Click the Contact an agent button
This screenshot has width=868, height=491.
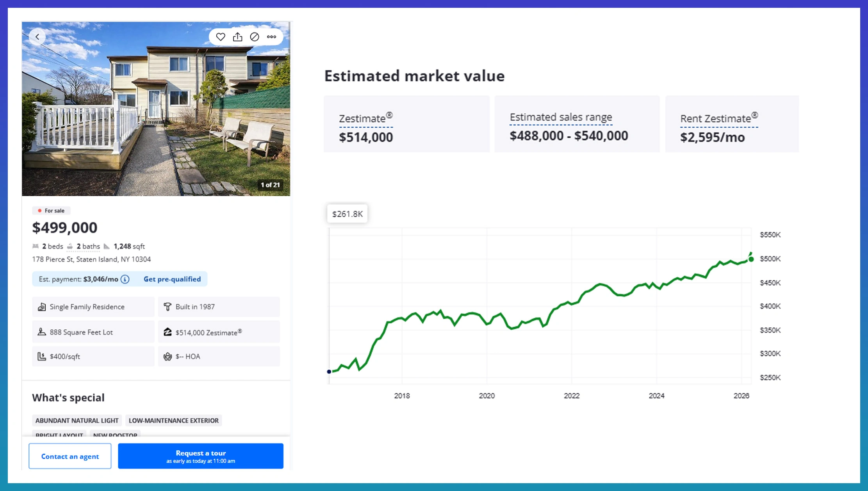pyautogui.click(x=70, y=456)
